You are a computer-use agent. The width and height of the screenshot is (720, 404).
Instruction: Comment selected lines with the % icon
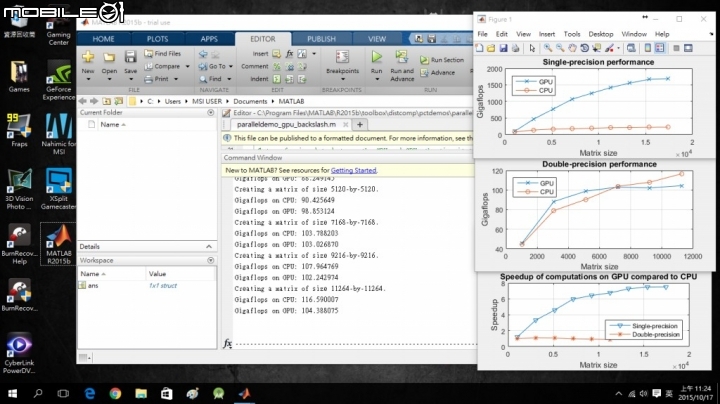click(x=276, y=67)
